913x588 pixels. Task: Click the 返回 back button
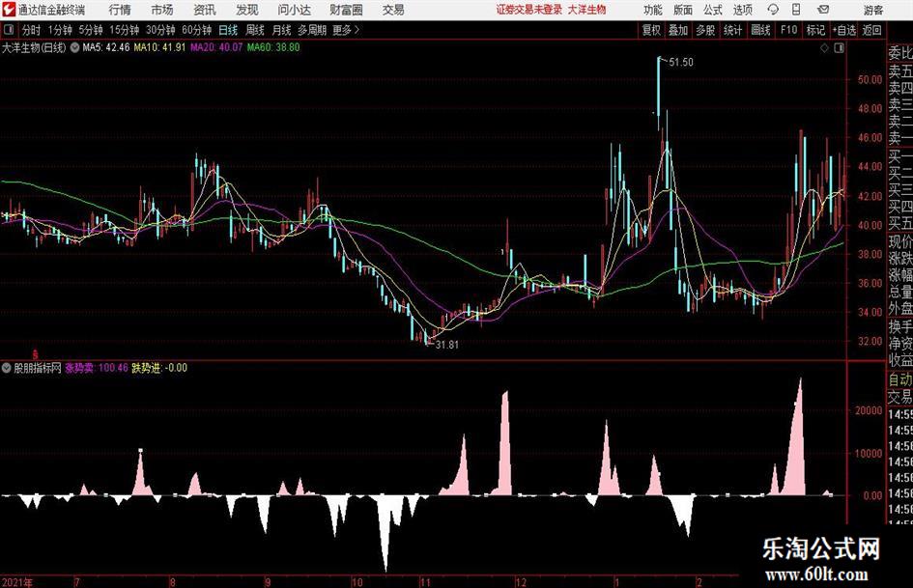(871, 30)
